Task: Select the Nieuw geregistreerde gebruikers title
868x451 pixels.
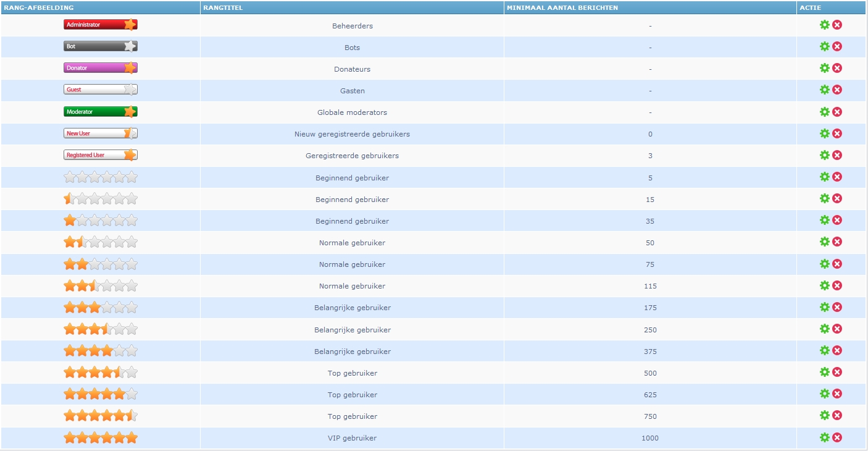Action: point(352,134)
